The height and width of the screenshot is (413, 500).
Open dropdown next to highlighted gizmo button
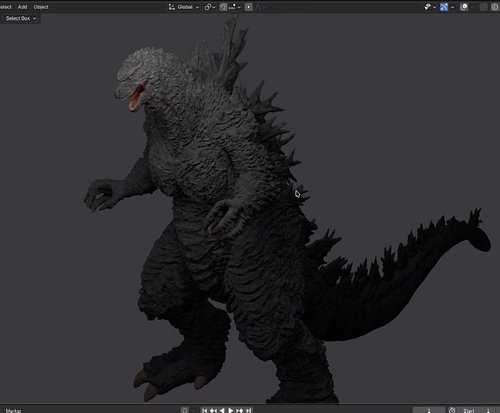[452, 7]
